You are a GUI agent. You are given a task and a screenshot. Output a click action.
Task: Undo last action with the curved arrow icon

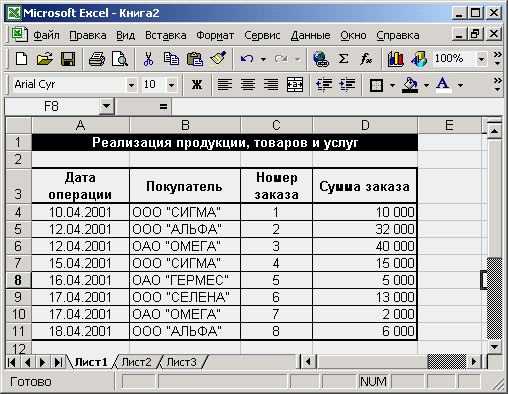(x=247, y=59)
